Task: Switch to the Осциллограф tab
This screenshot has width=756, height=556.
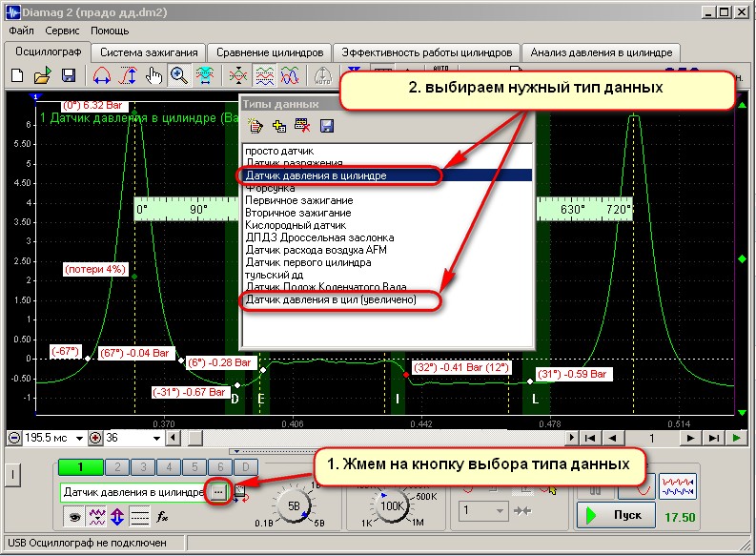Action: click(49, 51)
